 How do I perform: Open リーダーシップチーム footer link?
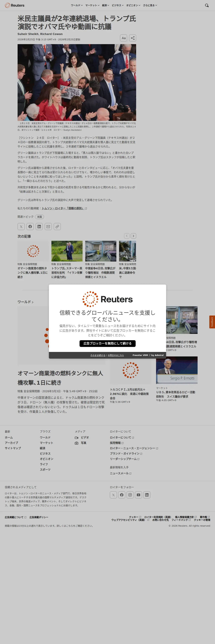(x=125, y=459)
